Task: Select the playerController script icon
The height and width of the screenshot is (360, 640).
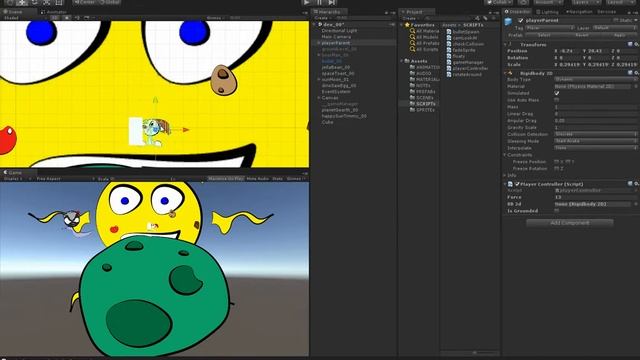Action: (449, 69)
